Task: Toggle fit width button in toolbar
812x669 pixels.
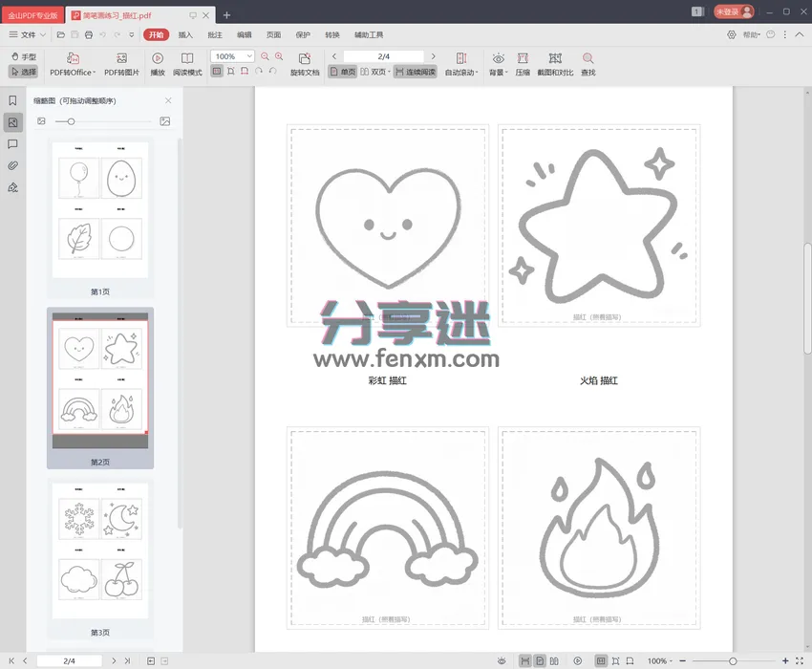Action: pos(245,71)
